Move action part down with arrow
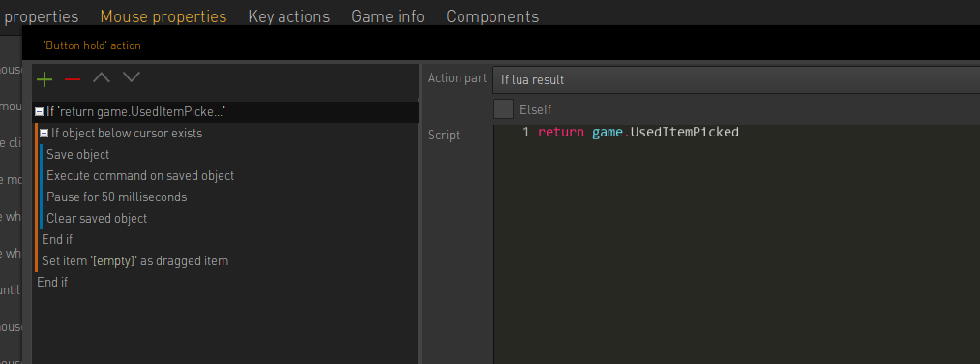The image size is (980, 364). pyautogui.click(x=132, y=77)
